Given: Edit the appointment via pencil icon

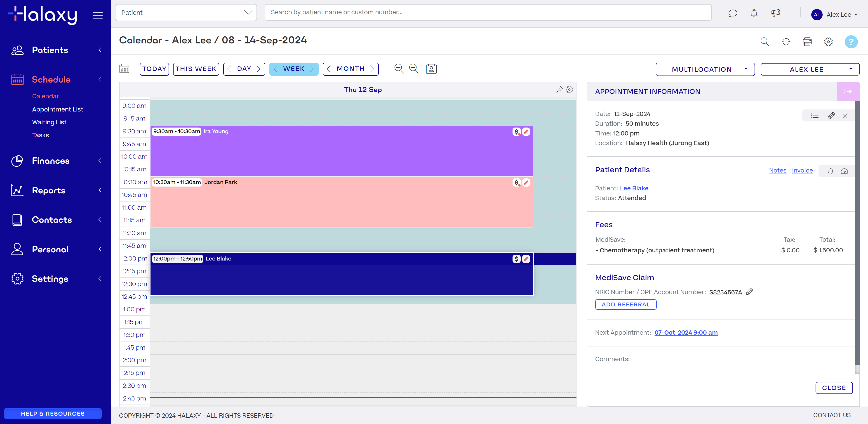Looking at the screenshot, I should click(x=831, y=116).
